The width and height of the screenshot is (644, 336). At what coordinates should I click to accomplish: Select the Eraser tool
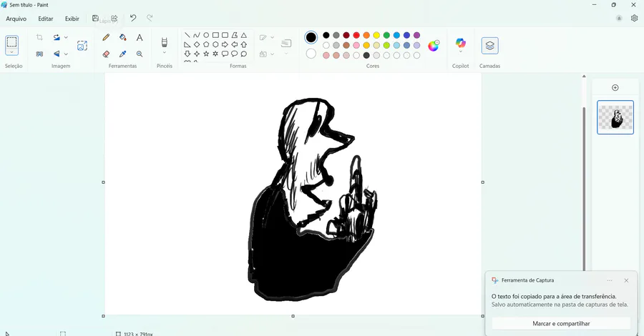106,54
